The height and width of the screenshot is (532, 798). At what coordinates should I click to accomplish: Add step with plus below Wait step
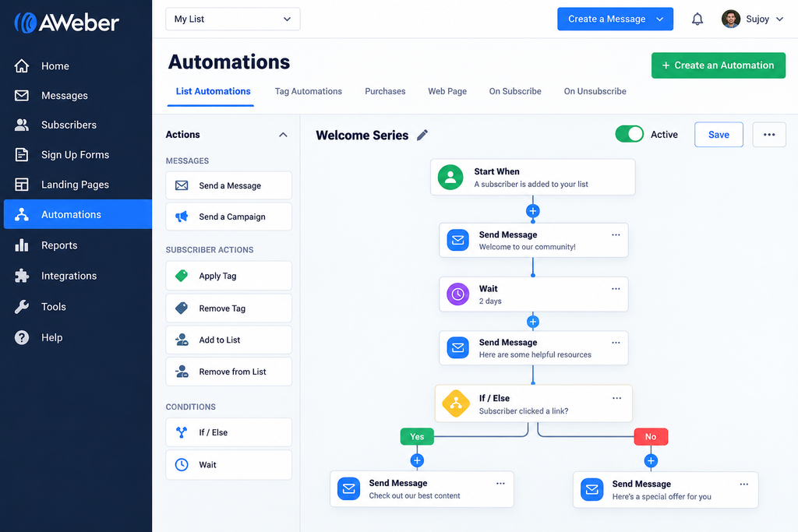pos(533,322)
